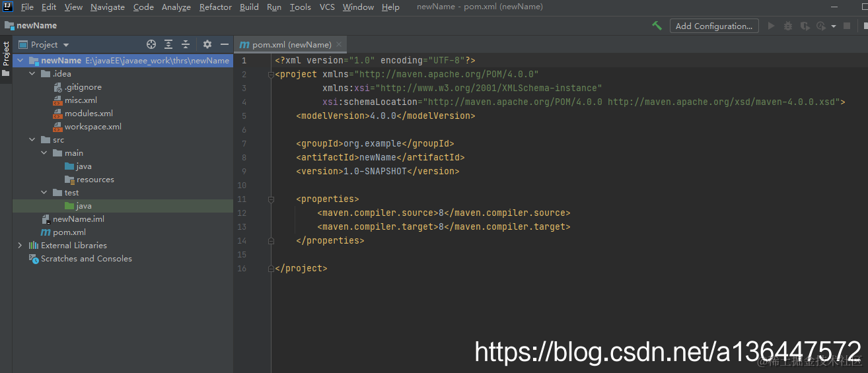The height and width of the screenshot is (373, 868).
Task: Click the resources folder icon
Action: (69, 180)
